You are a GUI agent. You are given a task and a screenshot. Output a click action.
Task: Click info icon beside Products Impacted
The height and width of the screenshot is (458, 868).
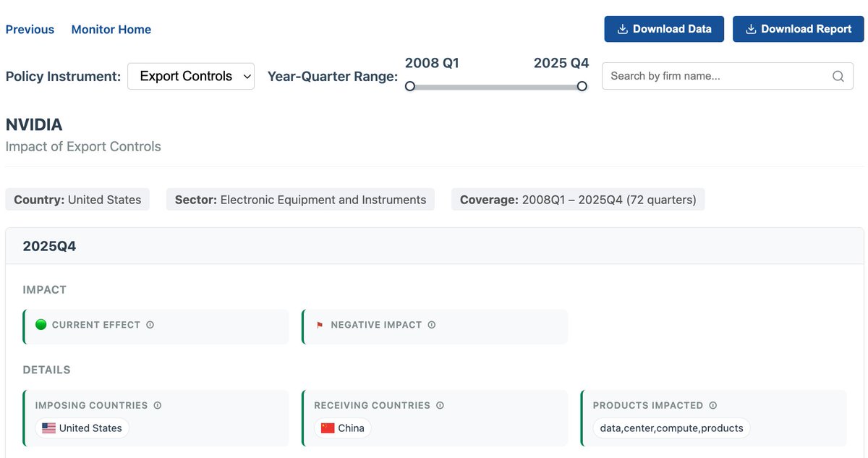point(713,405)
